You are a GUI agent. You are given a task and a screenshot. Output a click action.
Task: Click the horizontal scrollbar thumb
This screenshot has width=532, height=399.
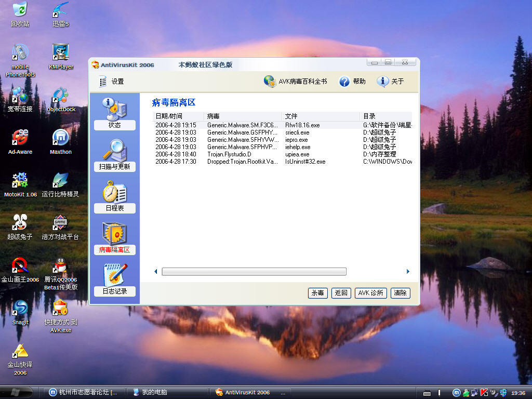pos(254,272)
